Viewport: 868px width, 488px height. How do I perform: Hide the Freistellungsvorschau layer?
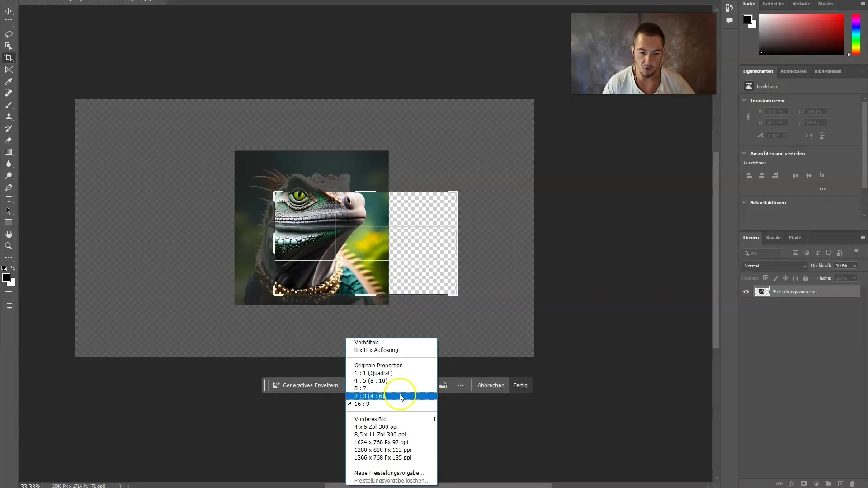point(746,292)
